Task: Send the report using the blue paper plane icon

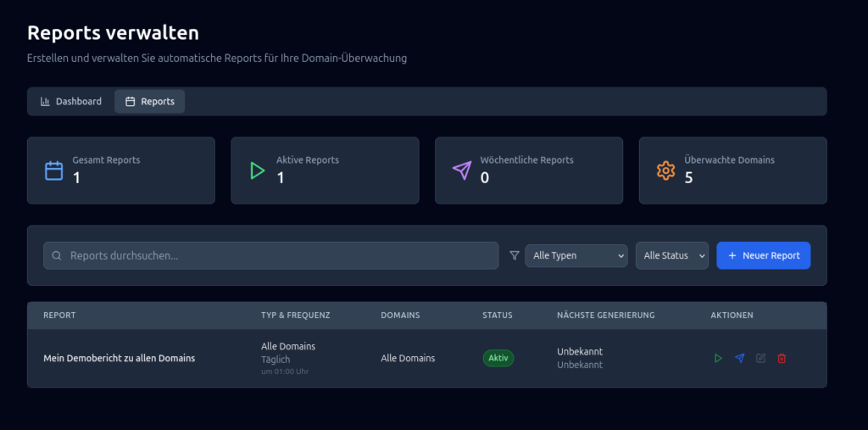Action: (x=739, y=359)
